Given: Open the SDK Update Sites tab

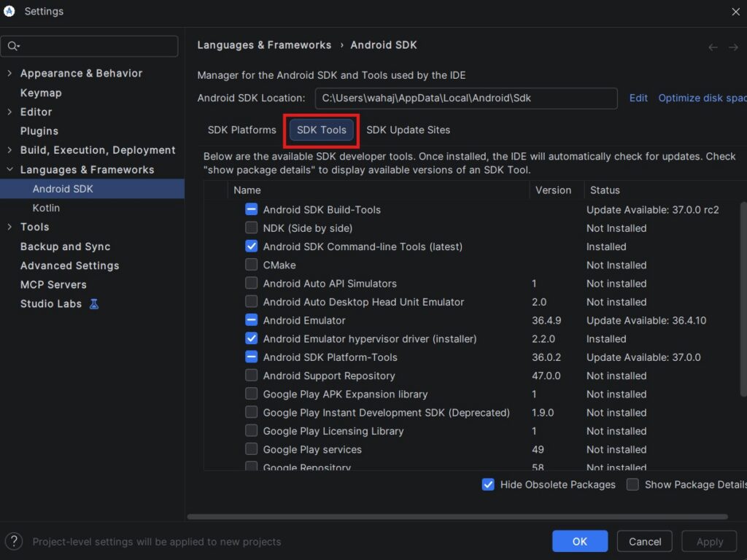Looking at the screenshot, I should 408,130.
